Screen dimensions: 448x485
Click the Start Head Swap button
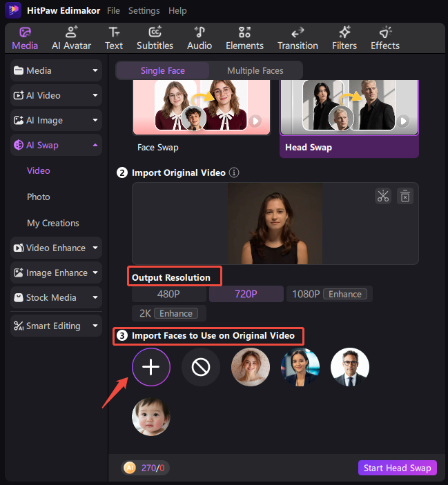click(x=397, y=468)
